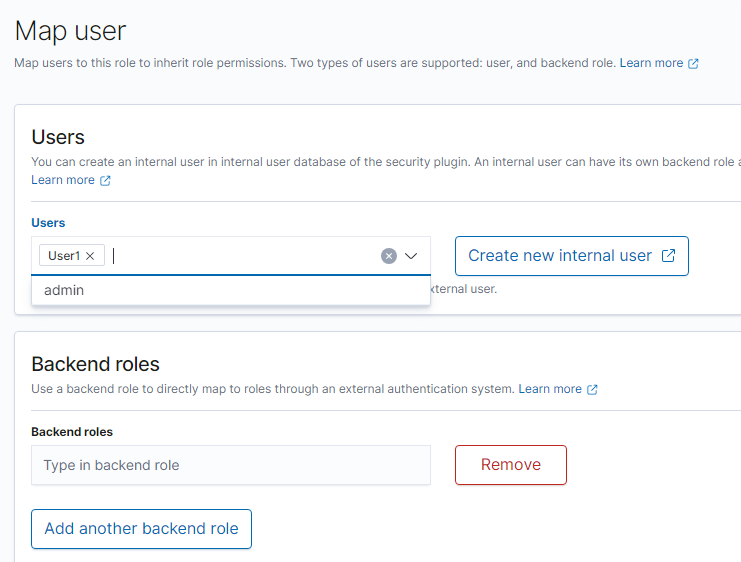Viewport: 741px width, 562px height.
Task: Click the Backend roles heading
Action: (95, 364)
